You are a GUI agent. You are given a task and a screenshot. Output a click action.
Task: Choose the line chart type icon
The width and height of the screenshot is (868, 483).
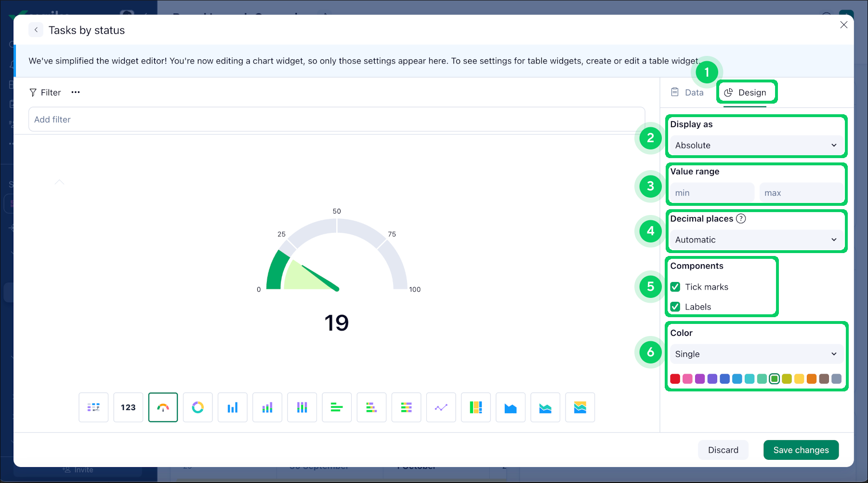pyautogui.click(x=441, y=407)
